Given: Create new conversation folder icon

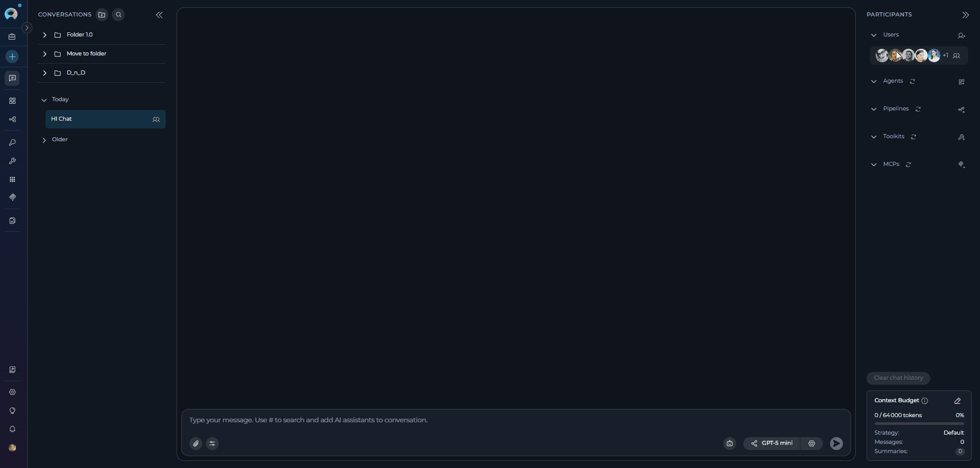Looking at the screenshot, I should click(102, 14).
